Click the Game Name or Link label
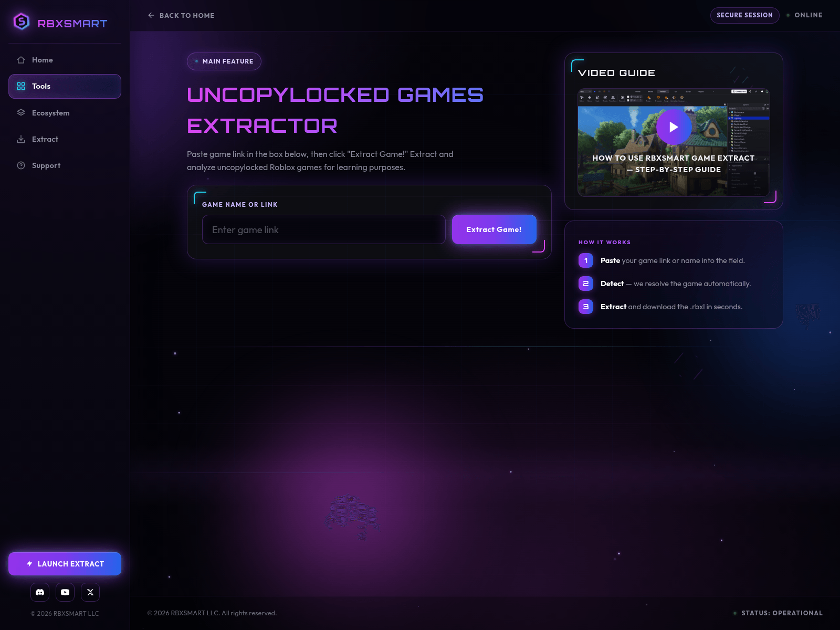 240,205
